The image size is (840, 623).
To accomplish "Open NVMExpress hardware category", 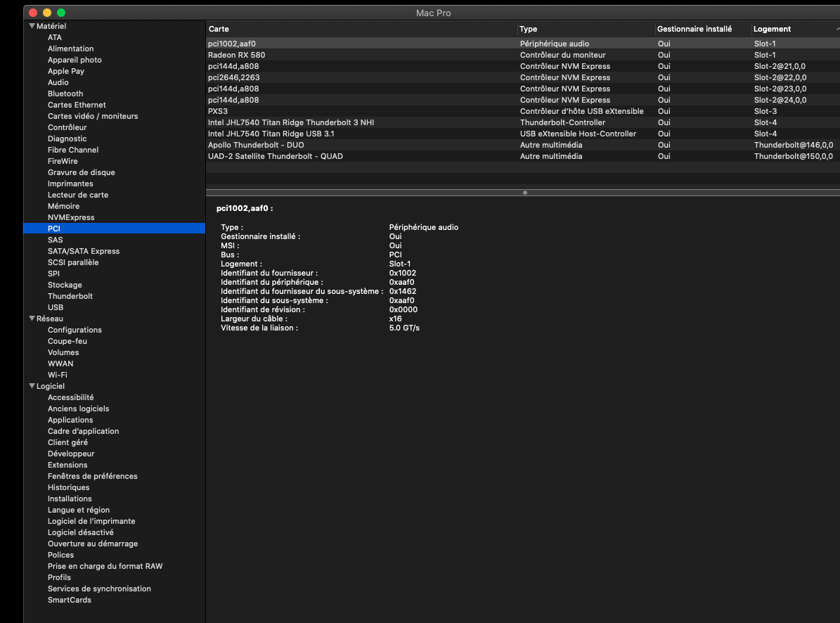I will coord(71,217).
